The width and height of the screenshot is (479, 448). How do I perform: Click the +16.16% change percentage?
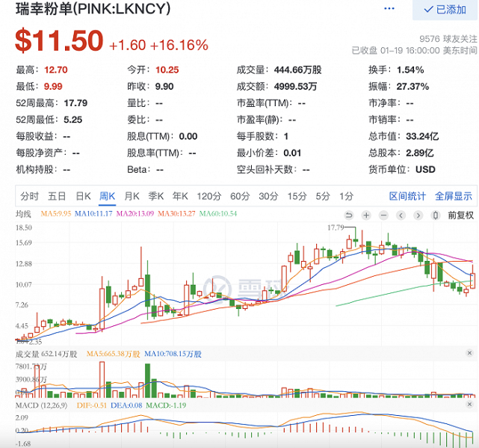tap(179, 46)
